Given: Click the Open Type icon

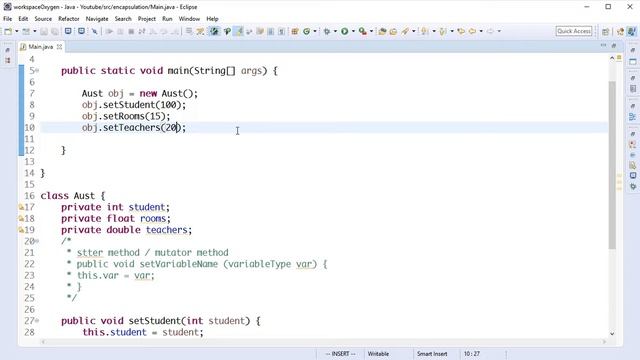Looking at the screenshot, I should point(382,31).
